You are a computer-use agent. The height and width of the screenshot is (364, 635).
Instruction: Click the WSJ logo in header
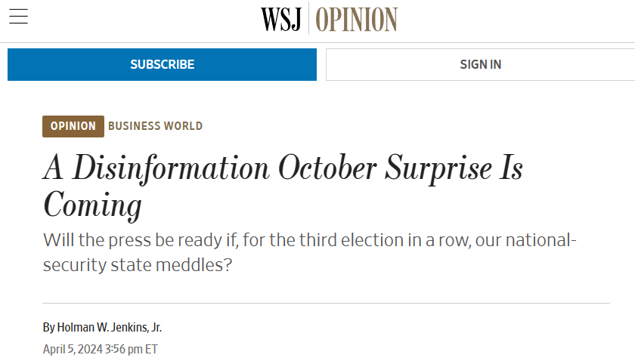281,19
